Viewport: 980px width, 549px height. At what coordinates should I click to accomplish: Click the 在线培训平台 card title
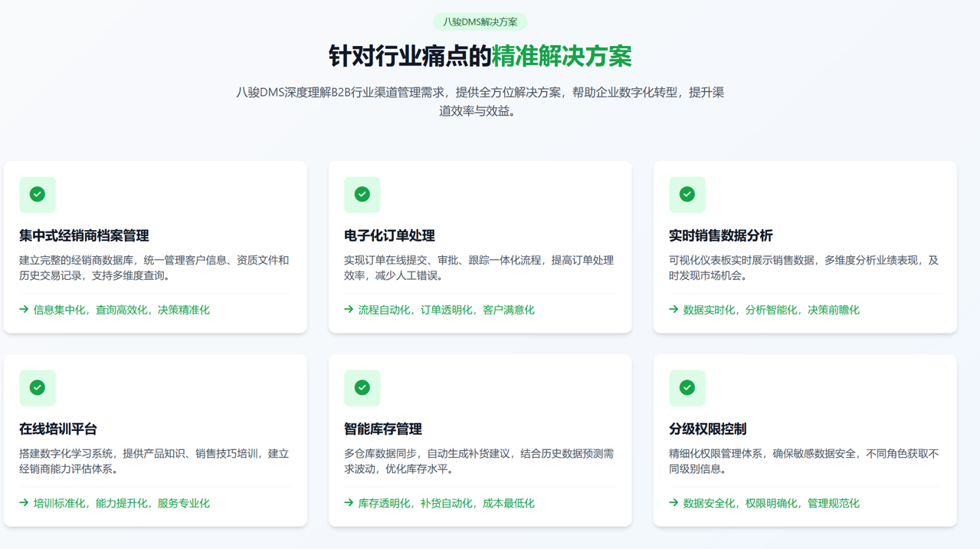[58, 429]
